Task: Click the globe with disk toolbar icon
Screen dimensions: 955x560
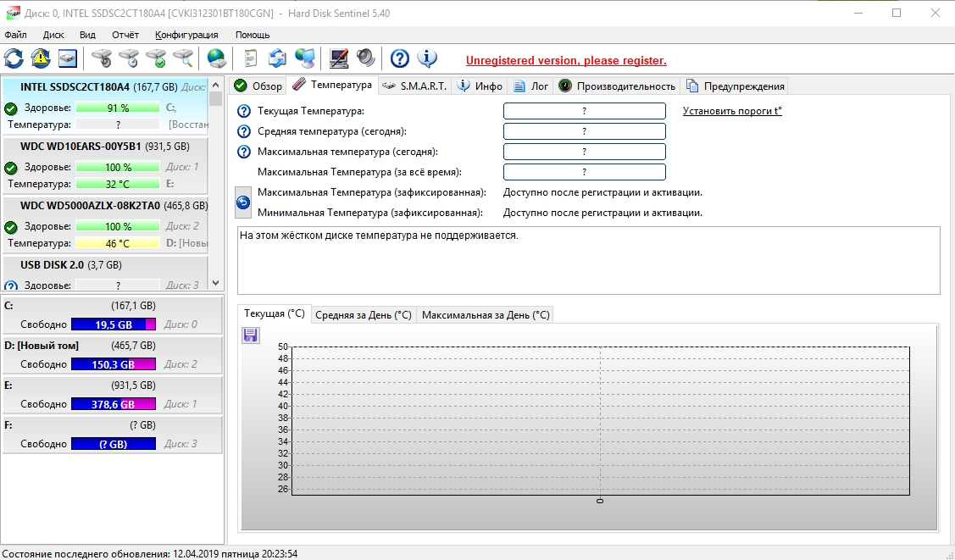Action: (217, 58)
